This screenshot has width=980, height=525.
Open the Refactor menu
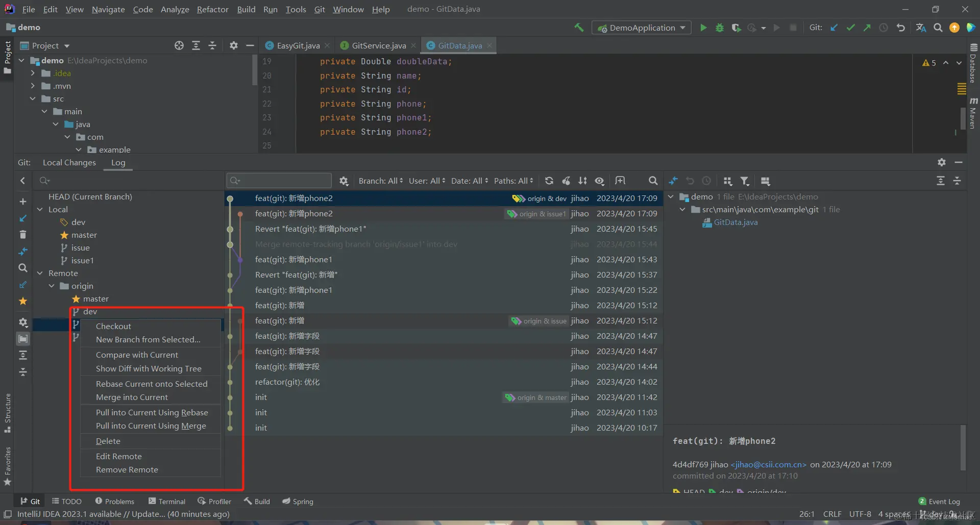click(213, 9)
